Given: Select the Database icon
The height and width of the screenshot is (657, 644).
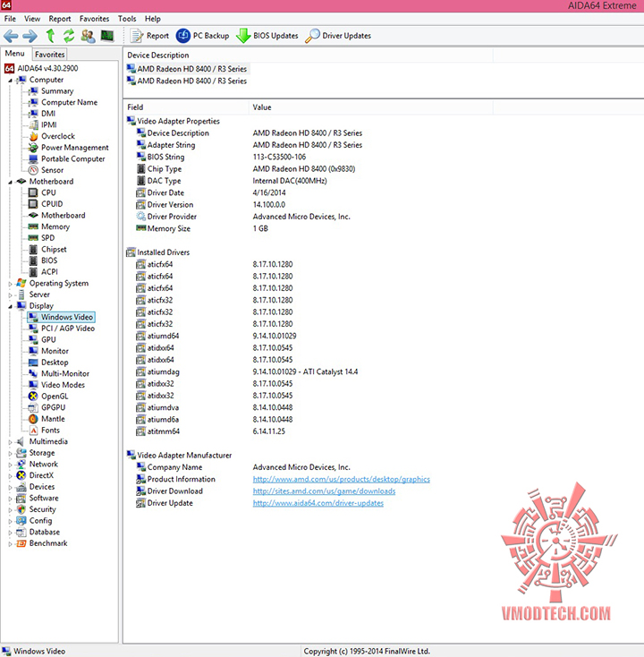Looking at the screenshot, I should (x=21, y=533).
